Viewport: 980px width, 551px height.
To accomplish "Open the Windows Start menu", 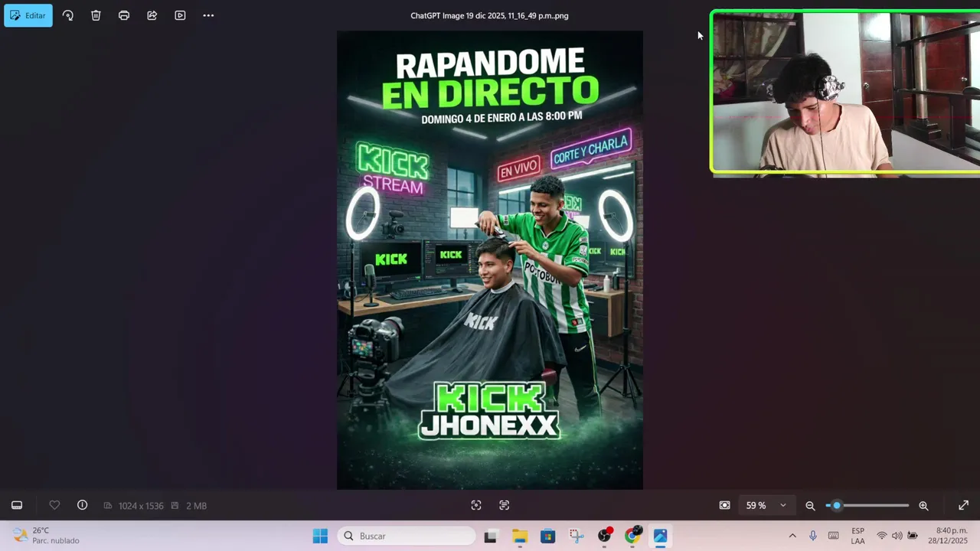I will click(320, 536).
